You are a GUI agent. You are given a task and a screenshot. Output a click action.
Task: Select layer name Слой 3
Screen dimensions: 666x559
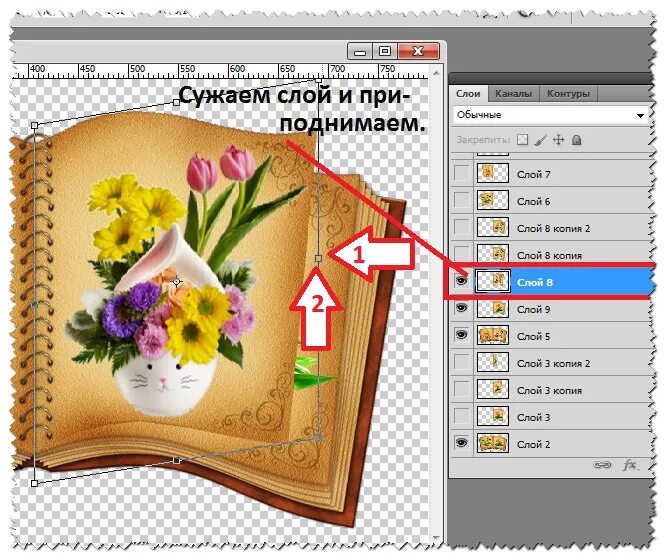coord(533,418)
